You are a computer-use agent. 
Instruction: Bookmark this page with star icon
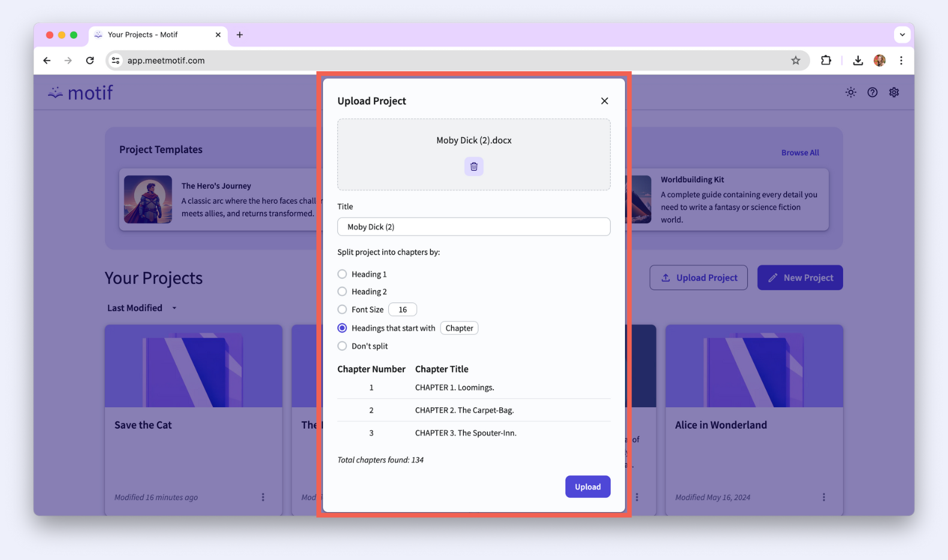click(795, 60)
